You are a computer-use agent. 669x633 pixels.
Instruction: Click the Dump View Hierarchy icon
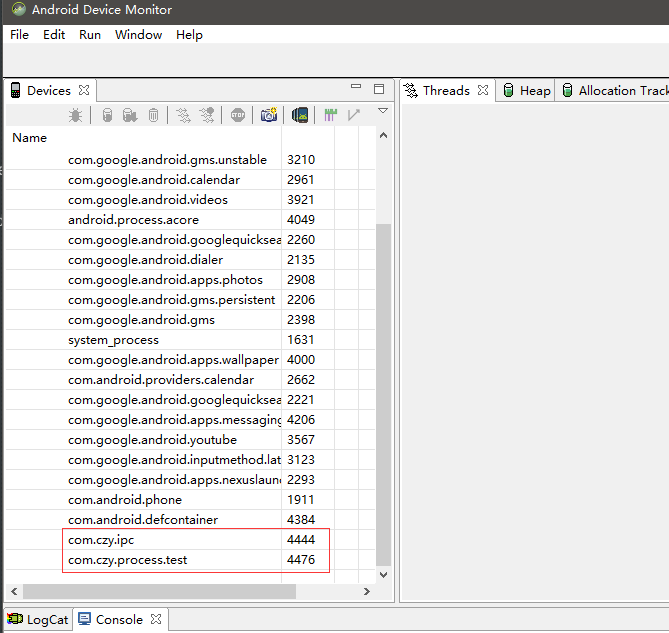pyautogui.click(x=299, y=115)
